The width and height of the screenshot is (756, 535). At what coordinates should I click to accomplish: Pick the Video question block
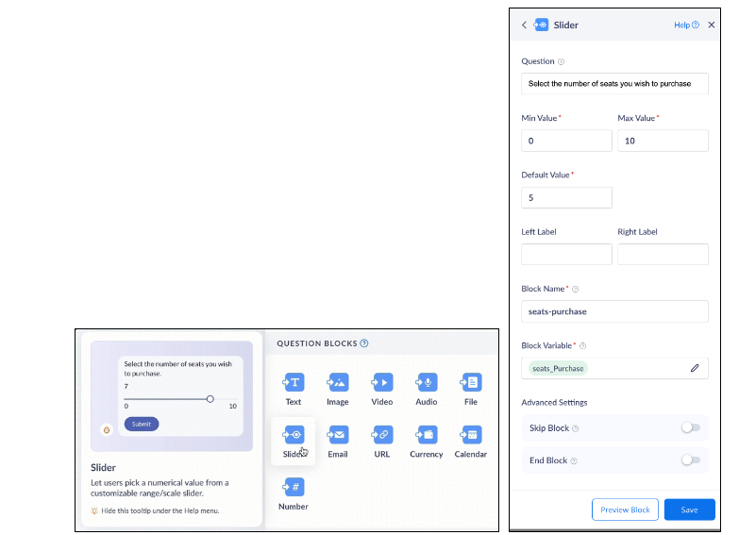381,382
